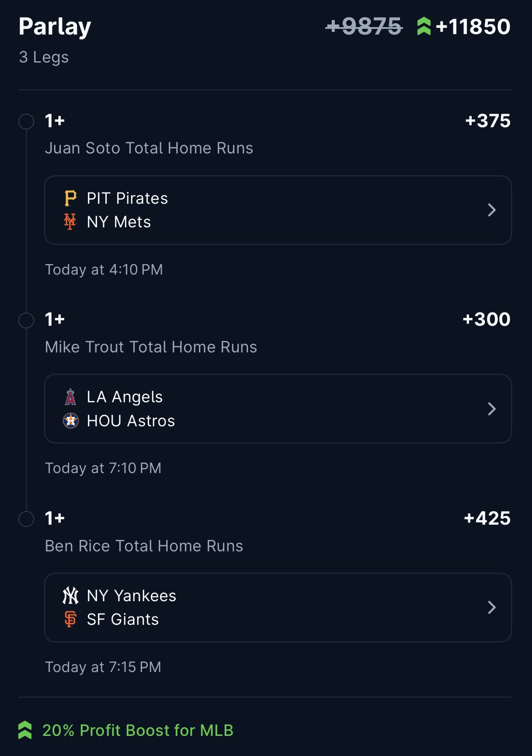
Task: Select the Ben Rice leg circle
Action: 26,519
